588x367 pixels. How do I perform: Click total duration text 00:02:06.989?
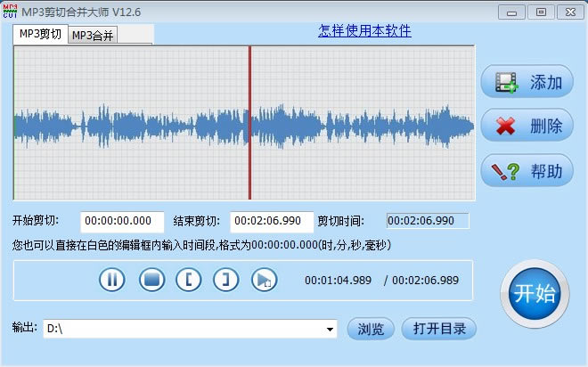pyautogui.click(x=425, y=281)
